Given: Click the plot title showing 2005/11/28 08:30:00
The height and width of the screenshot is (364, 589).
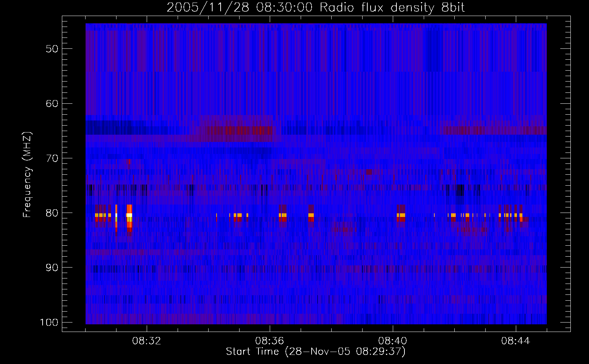Looking at the screenshot, I should click(x=316, y=7).
